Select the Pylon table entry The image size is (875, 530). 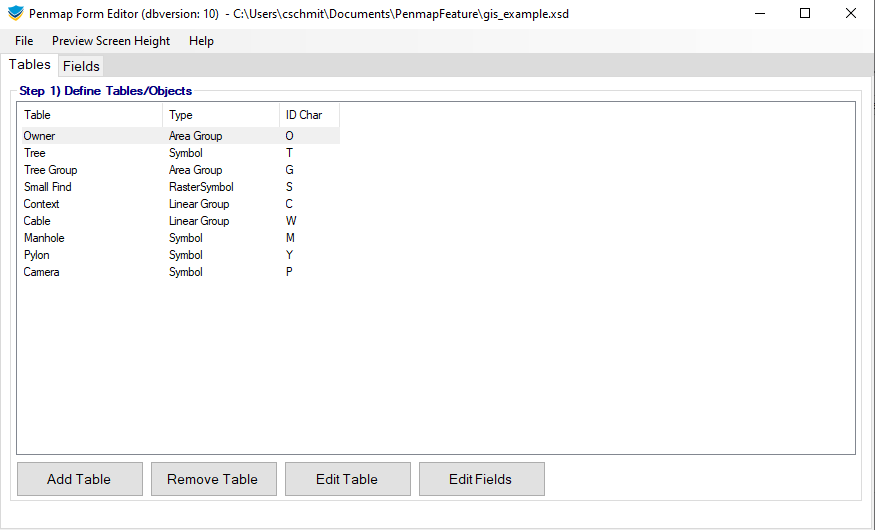(37, 255)
